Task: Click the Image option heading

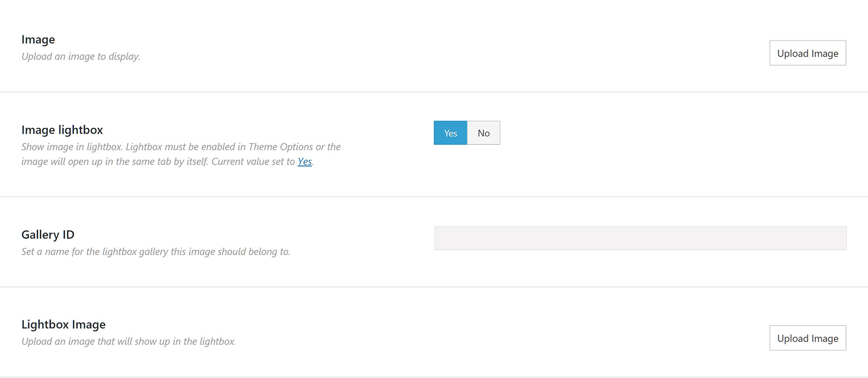Action: click(x=38, y=39)
